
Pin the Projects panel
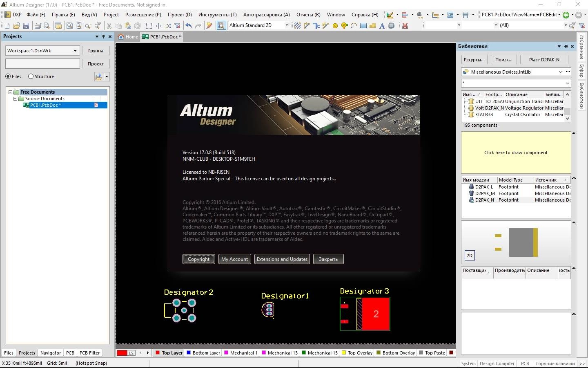[x=103, y=36]
